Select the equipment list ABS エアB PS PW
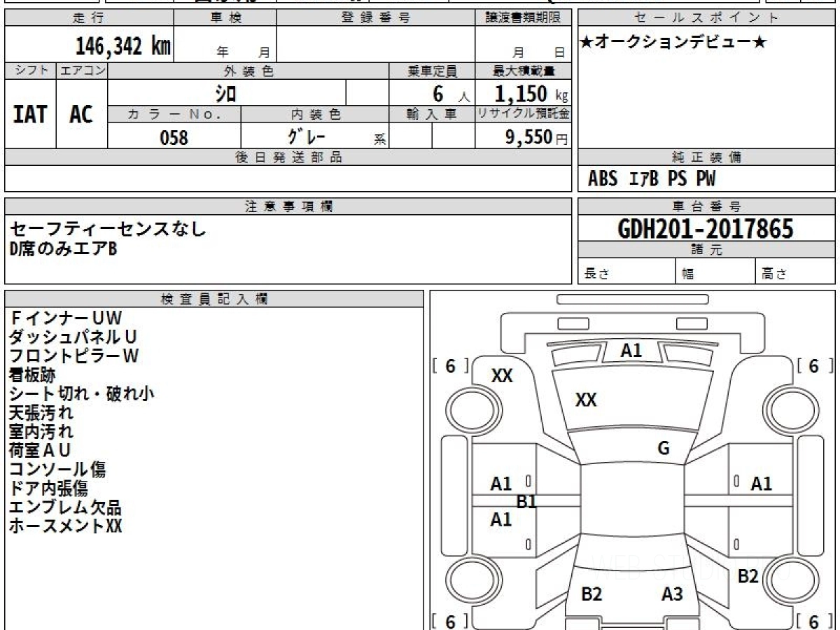The width and height of the screenshot is (840, 630). point(652,179)
